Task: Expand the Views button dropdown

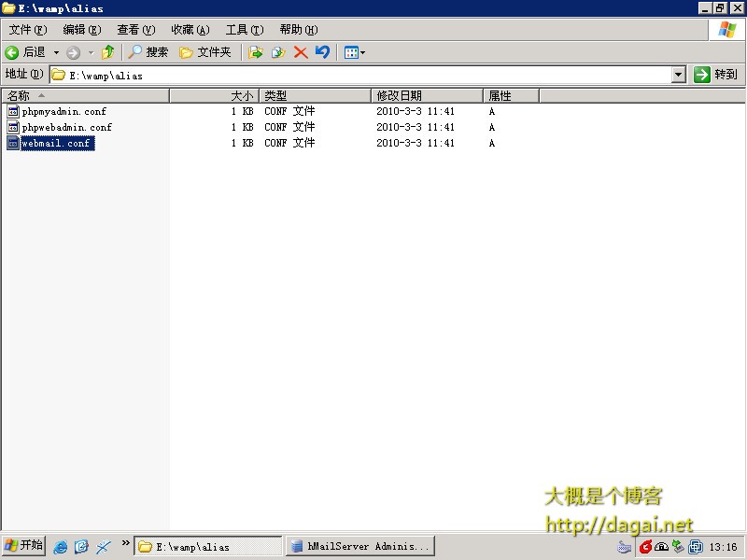Action: click(362, 52)
